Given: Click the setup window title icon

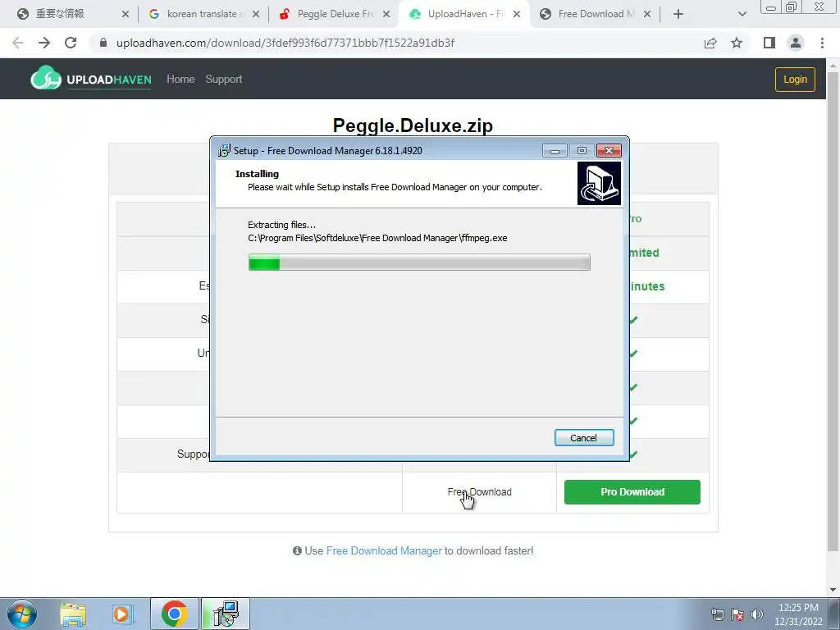Looking at the screenshot, I should [224, 150].
